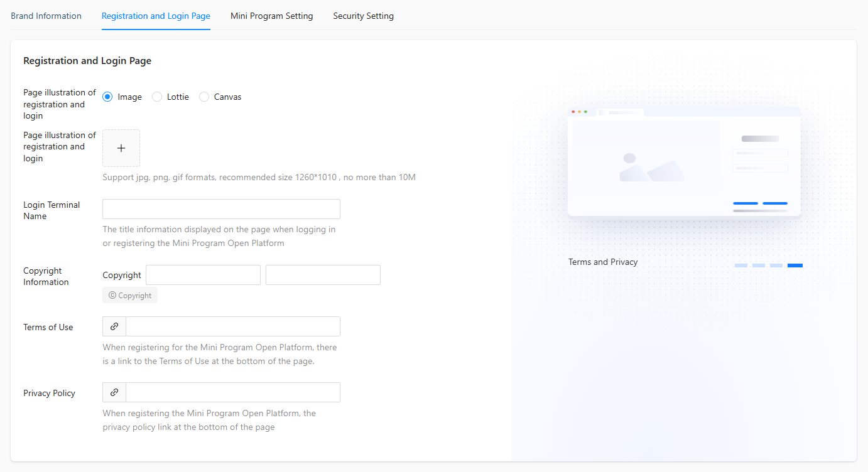
Task: Select the Image radio option
Action: coord(107,97)
